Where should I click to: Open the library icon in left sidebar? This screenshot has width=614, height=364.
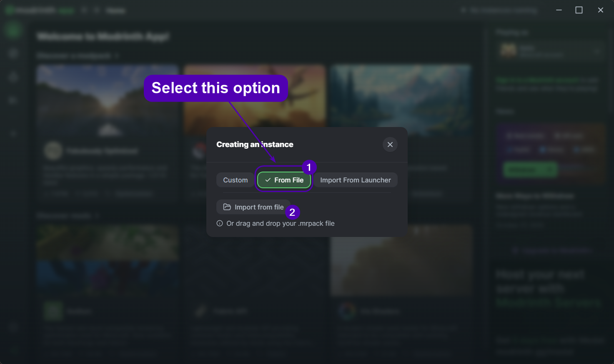(13, 100)
